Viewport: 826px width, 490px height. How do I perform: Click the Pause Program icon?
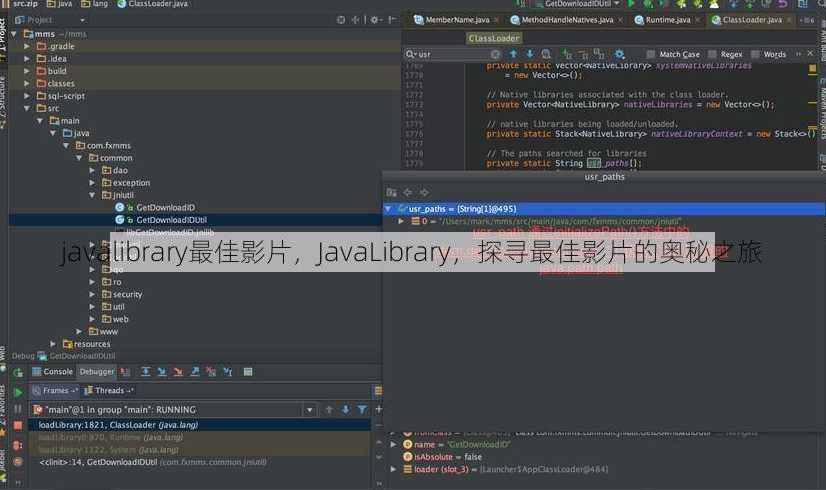(x=18, y=409)
